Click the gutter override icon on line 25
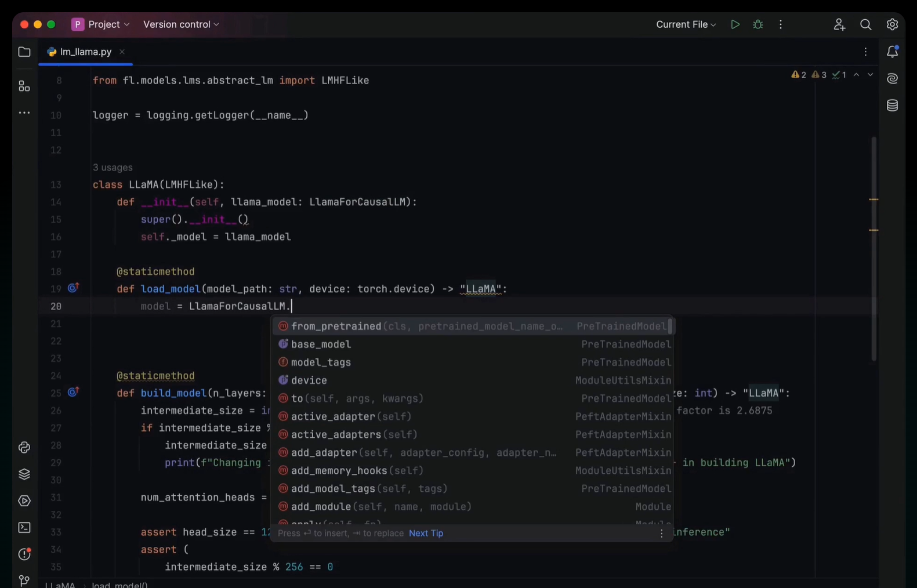Image resolution: width=917 pixels, height=588 pixels. (x=73, y=393)
